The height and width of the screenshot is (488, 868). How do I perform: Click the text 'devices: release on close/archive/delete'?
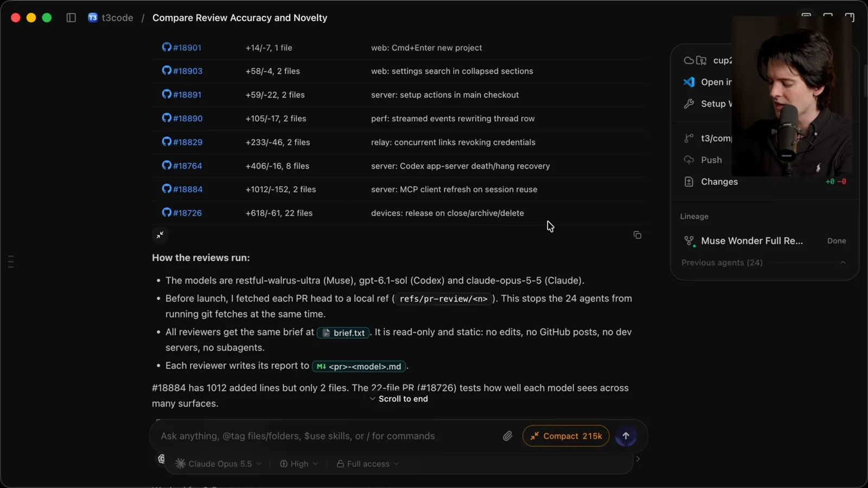(448, 213)
